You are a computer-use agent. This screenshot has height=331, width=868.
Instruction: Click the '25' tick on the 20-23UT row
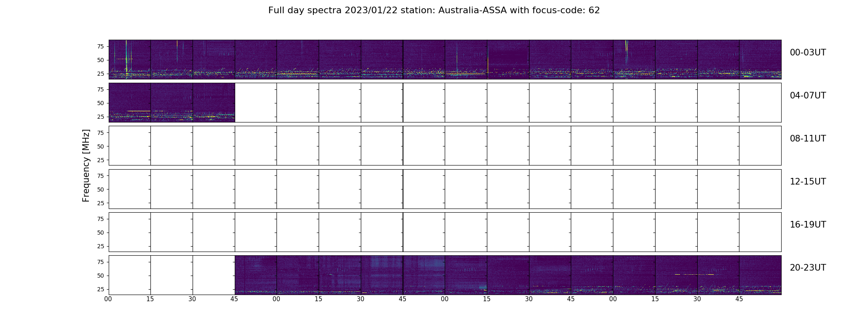[x=100, y=289]
